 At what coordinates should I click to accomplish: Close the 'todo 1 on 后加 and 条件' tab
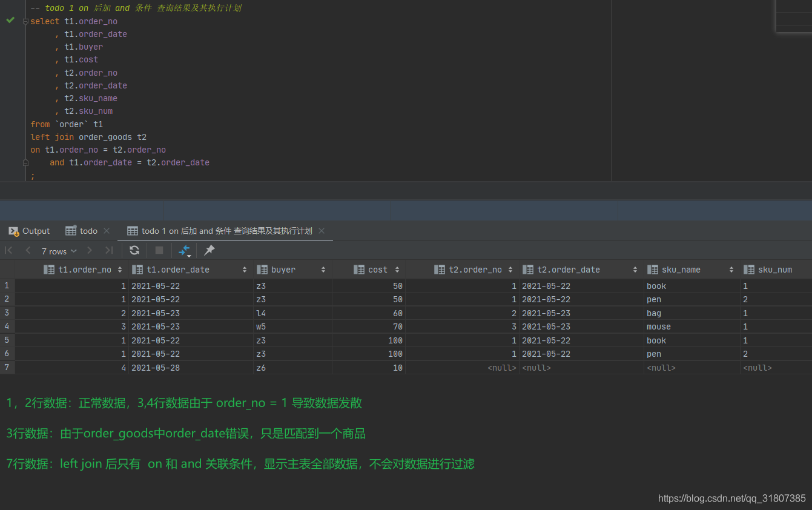pyautogui.click(x=322, y=231)
